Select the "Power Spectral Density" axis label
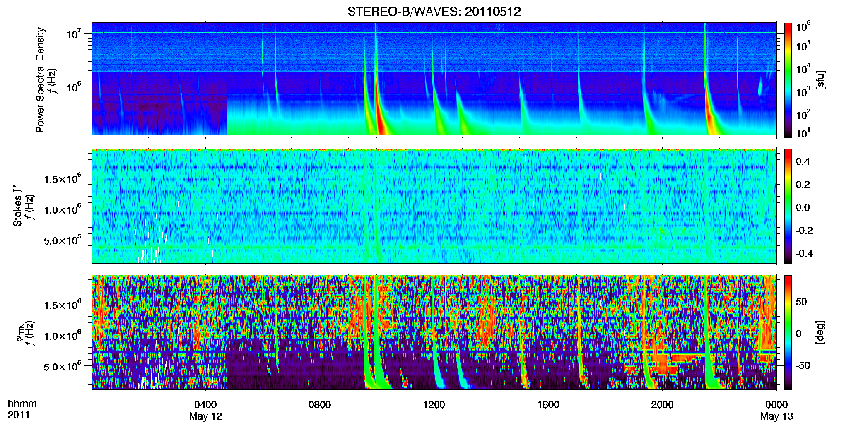The image size is (868, 447). [40, 80]
